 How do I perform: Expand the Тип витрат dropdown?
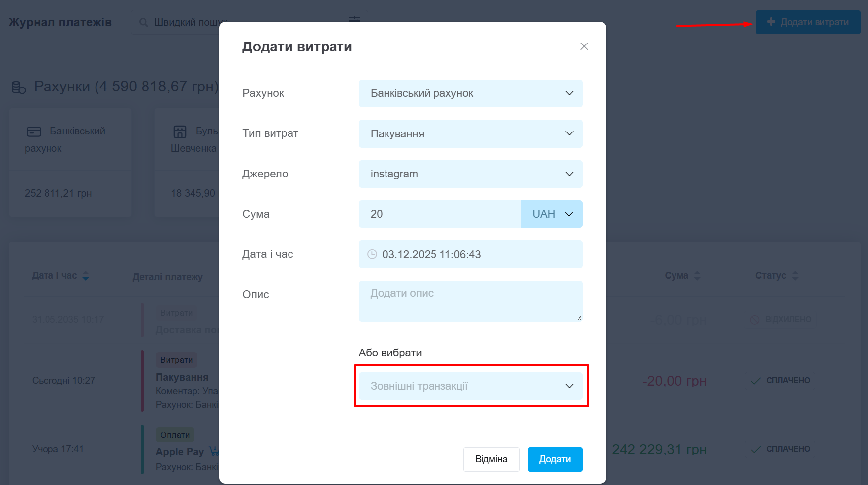[x=470, y=133]
